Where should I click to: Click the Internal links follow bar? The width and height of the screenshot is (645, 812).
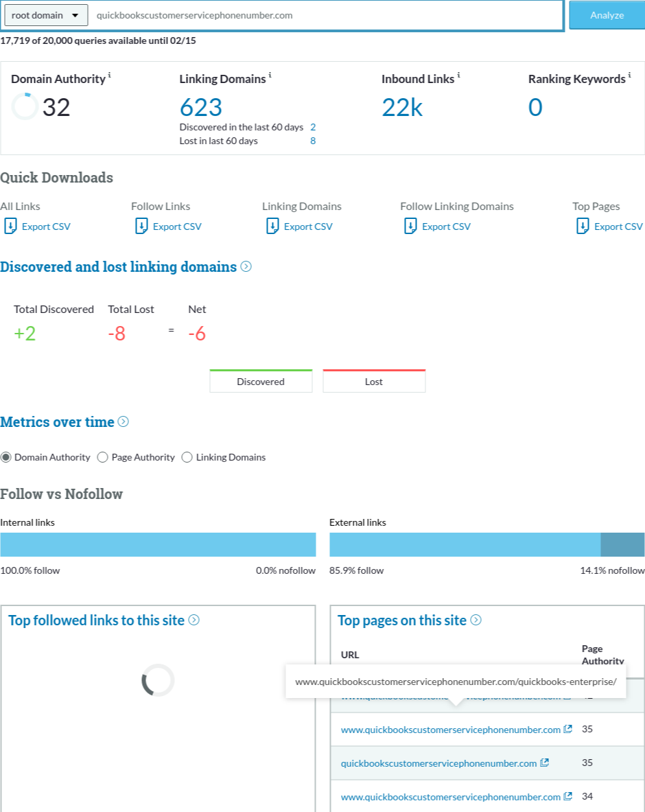tap(158, 545)
